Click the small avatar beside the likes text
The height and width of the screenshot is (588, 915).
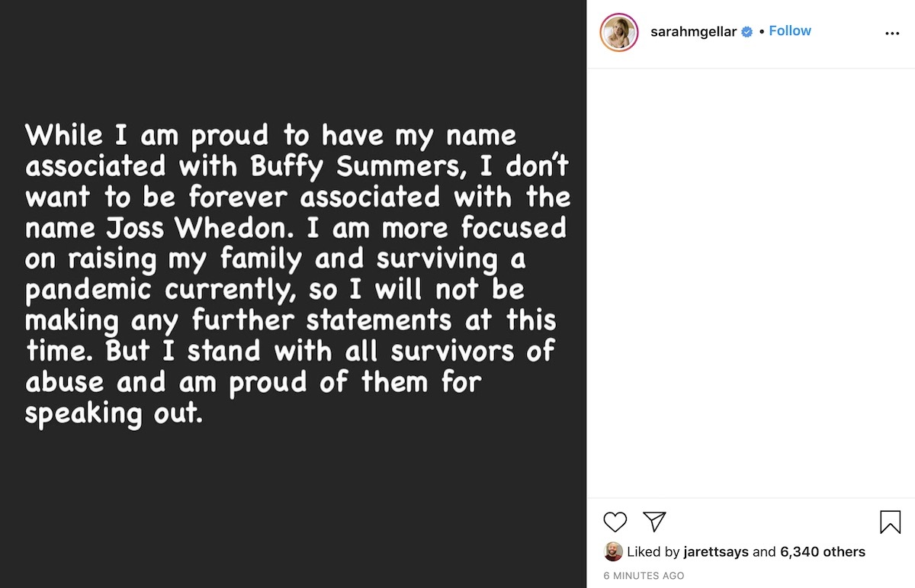(613, 551)
